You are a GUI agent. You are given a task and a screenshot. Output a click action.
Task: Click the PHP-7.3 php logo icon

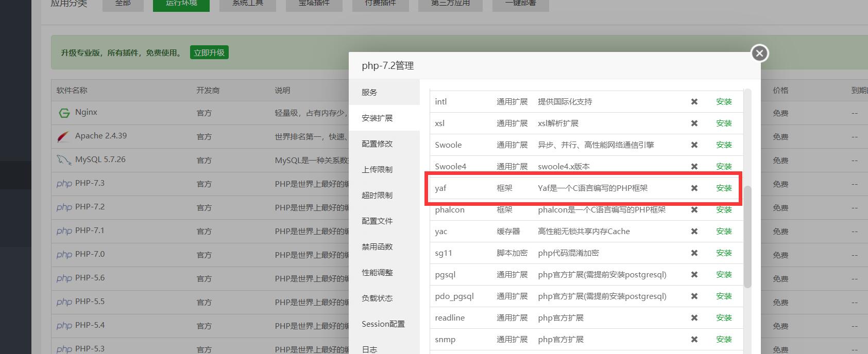point(64,184)
